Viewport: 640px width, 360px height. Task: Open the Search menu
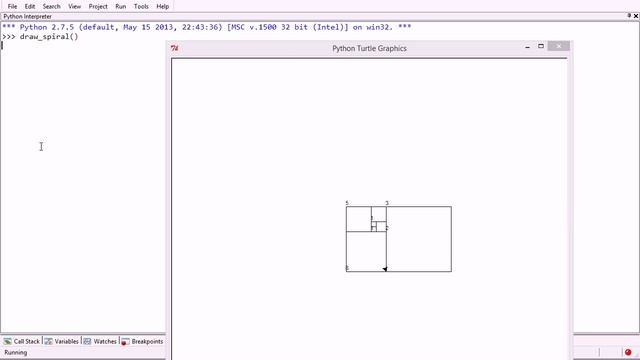point(51,7)
